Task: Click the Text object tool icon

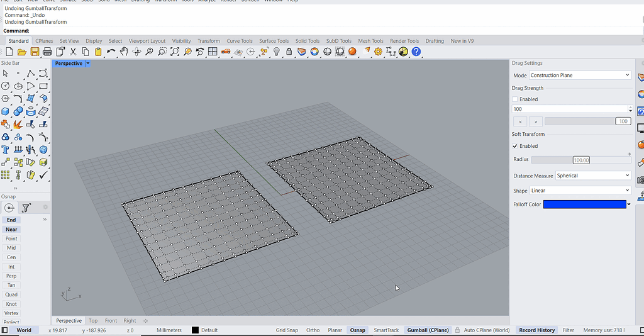Action: (x=5, y=150)
